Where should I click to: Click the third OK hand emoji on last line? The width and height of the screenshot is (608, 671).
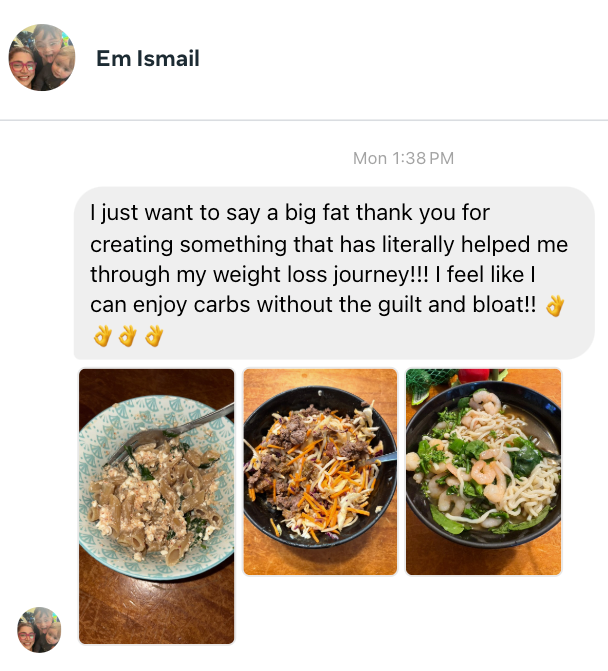point(154,336)
